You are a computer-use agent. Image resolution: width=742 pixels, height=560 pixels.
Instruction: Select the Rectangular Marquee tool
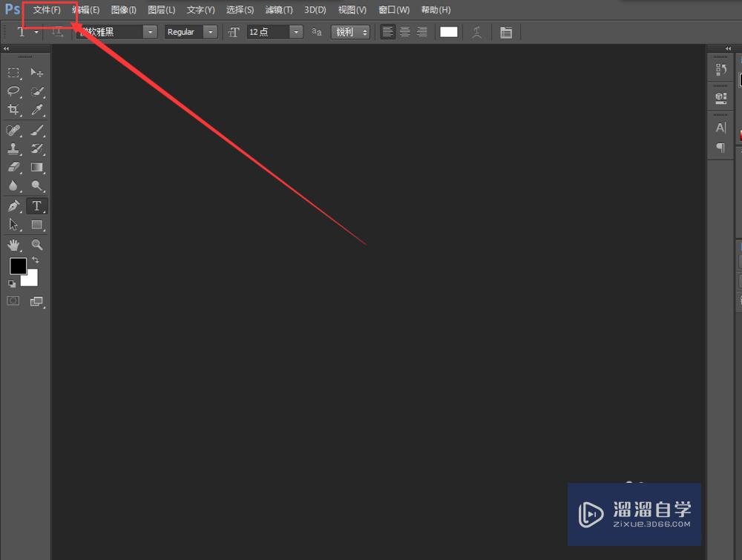pyautogui.click(x=13, y=73)
